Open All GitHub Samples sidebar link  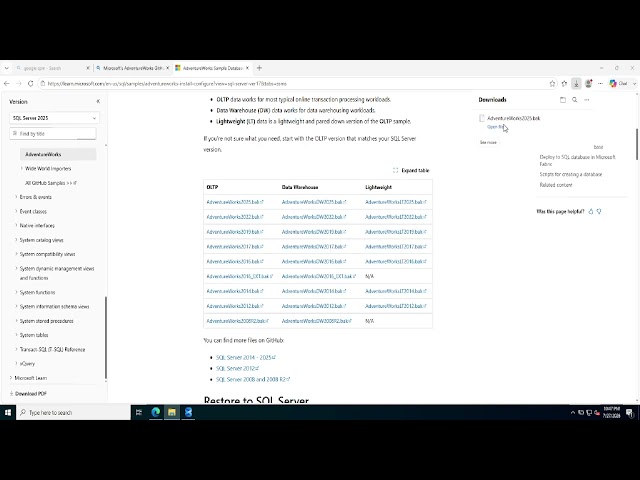coord(51,183)
